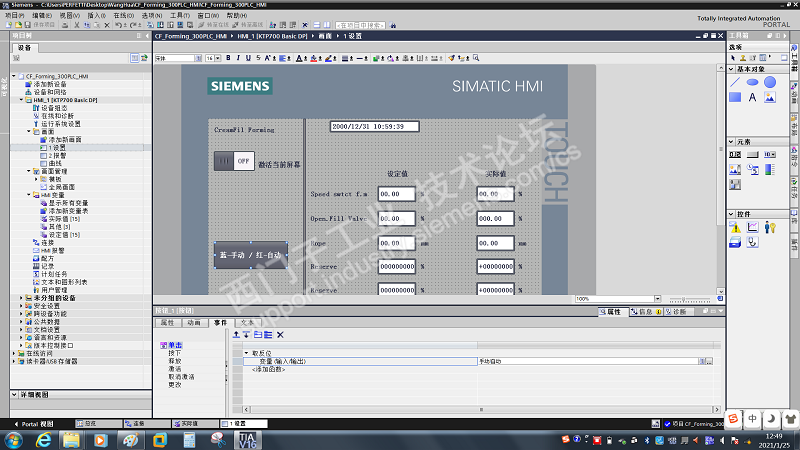Viewport: 800px width, 450px height.
Task: Select the Trend view control
Action: pos(753,227)
